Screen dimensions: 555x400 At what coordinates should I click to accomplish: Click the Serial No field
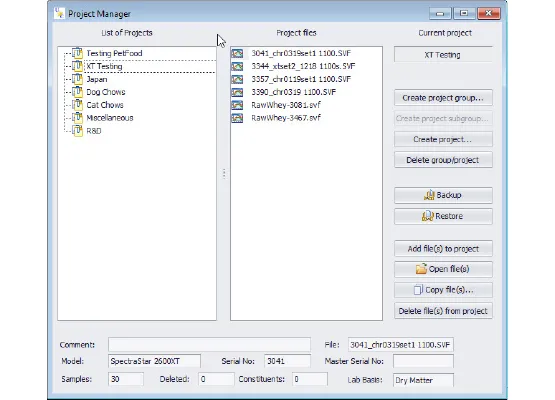pos(287,361)
